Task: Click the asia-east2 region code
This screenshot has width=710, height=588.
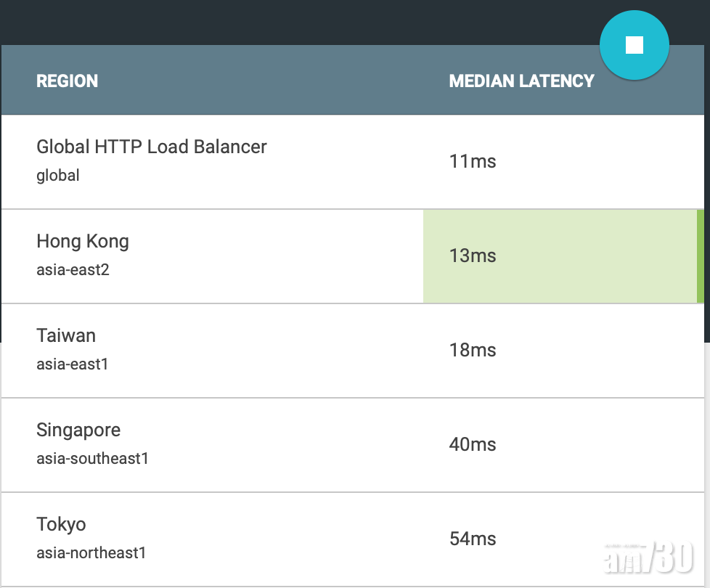Action: [73, 270]
